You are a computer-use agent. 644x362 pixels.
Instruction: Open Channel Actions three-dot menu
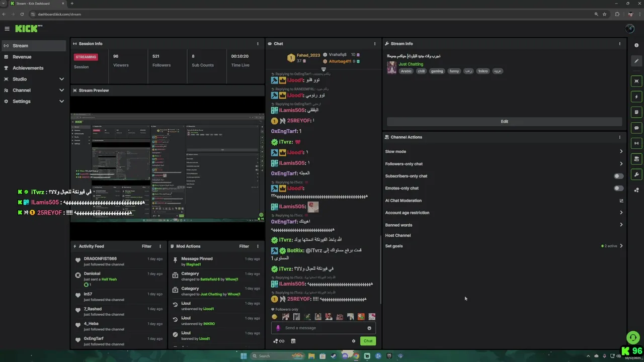point(620,137)
